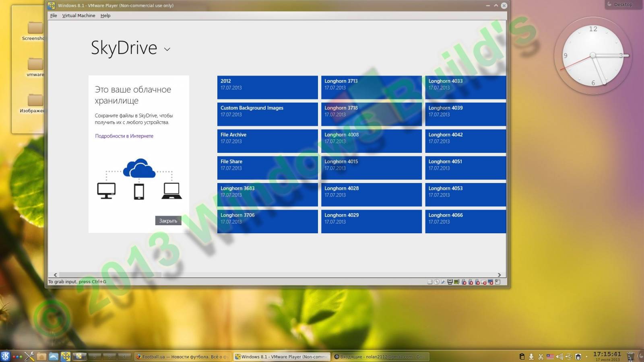Open the vmware folder on the desktop
644x362 pixels.
pos(35,67)
